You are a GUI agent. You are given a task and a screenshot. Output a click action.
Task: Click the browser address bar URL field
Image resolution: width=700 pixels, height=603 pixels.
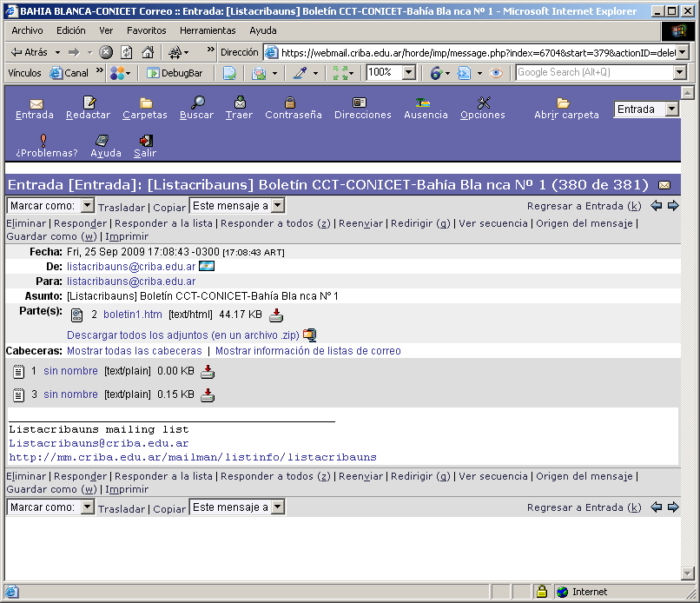(476, 52)
